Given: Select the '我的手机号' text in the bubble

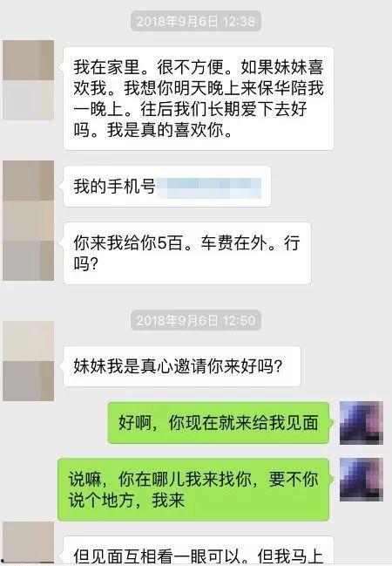Looking at the screenshot, I should pos(114,187).
